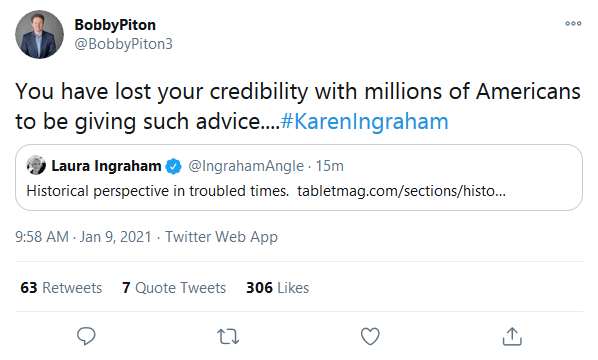Open the three-dot more options menu
The image size is (598, 360).
click(573, 24)
